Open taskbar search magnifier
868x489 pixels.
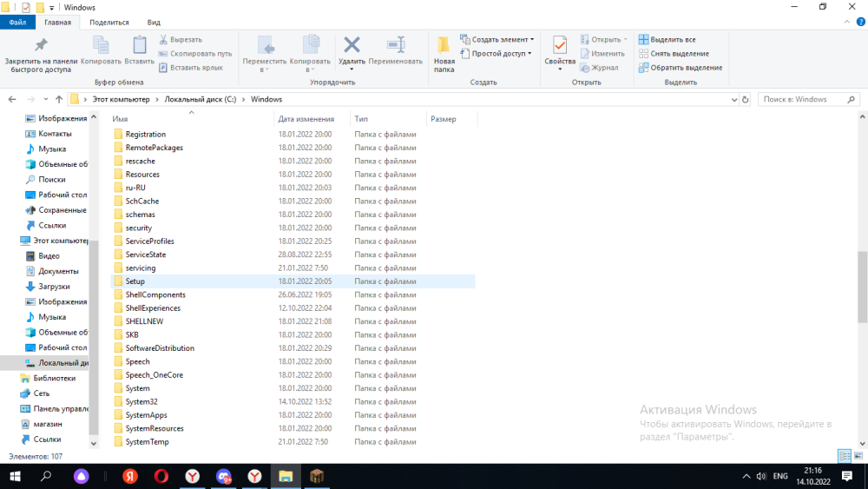click(x=46, y=476)
